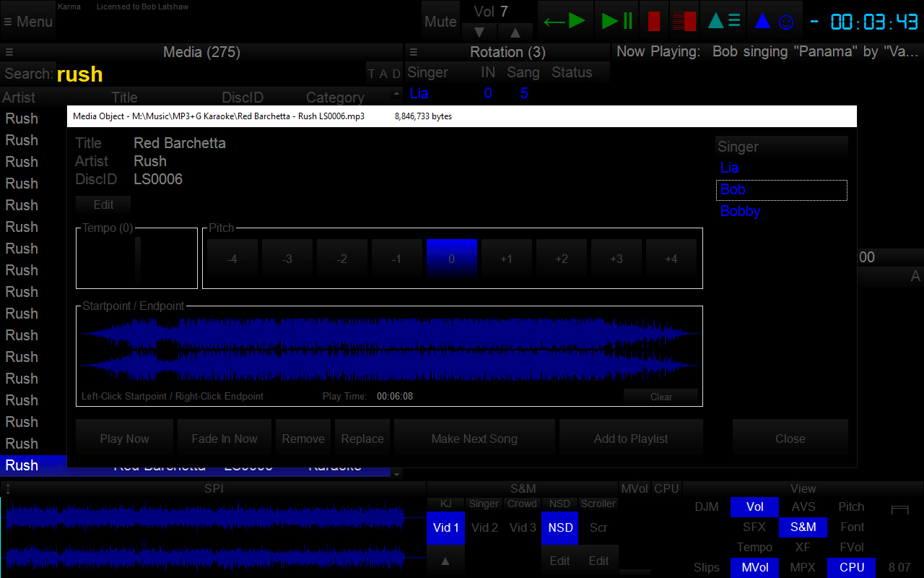Stop playback with the red stop icon
Screen dimensions: 924x578
[x=654, y=20]
